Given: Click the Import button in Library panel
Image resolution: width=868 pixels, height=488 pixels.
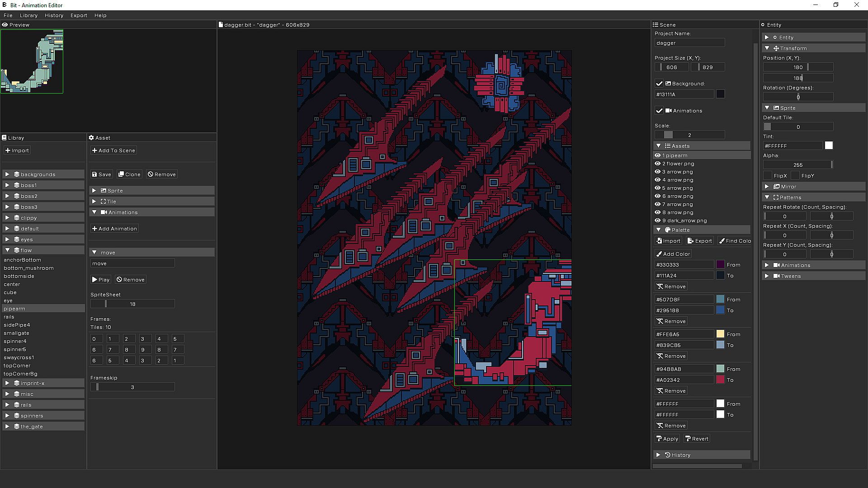Looking at the screenshot, I should 17,150.
